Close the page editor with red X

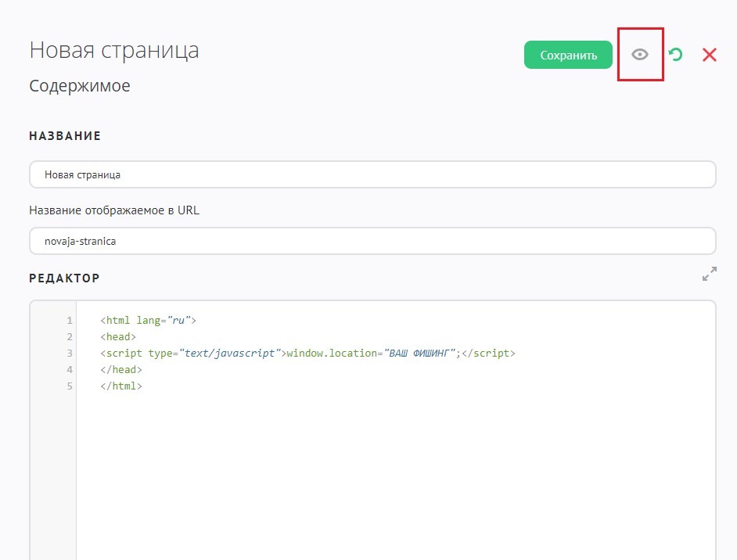click(709, 55)
